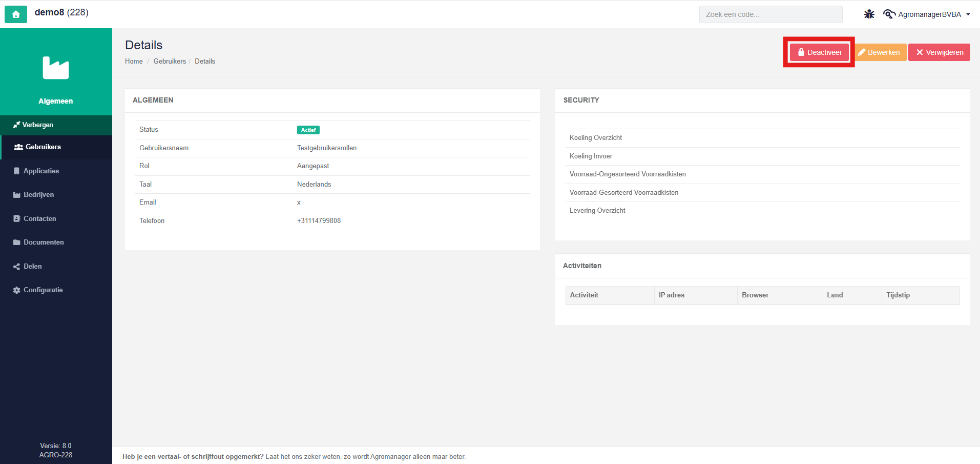
Task: Go to Home via breadcrumb
Action: point(134,61)
